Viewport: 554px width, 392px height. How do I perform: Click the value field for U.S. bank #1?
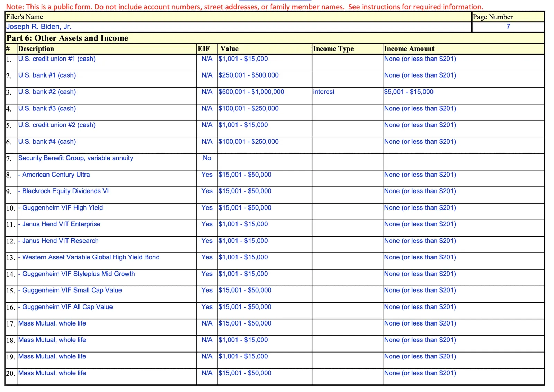tap(248, 75)
